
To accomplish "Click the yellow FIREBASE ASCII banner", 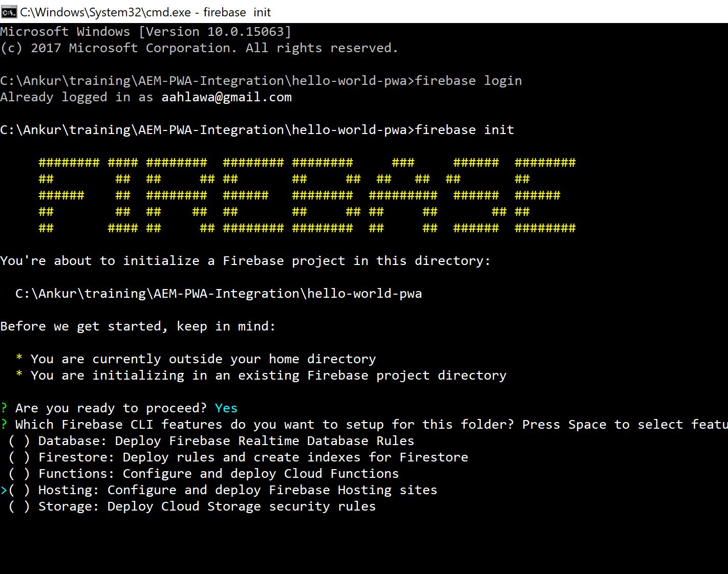I will tap(307, 195).
